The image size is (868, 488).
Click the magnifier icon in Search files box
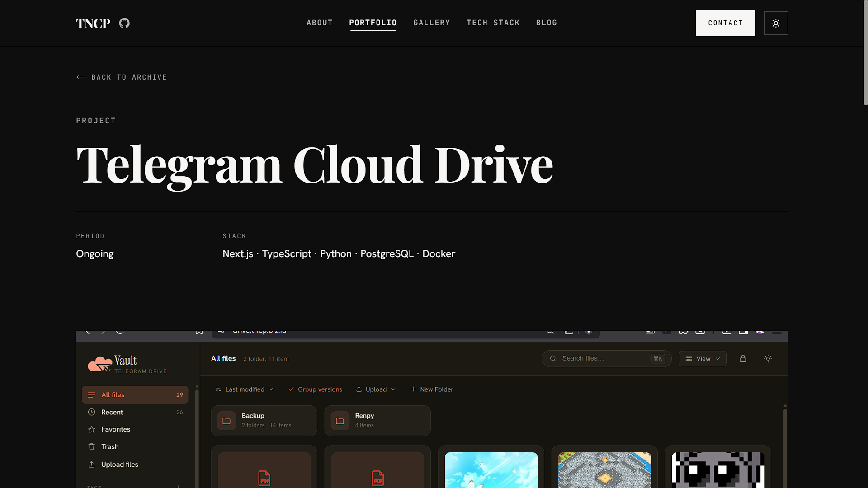pos(553,358)
